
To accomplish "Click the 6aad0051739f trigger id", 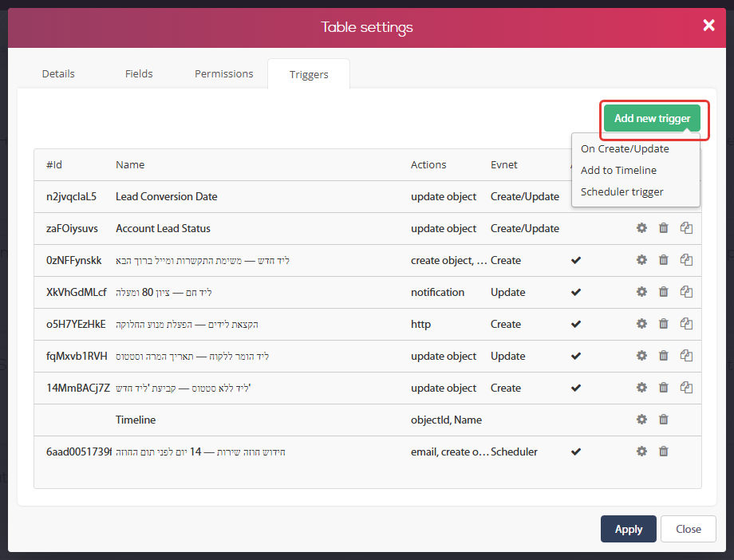I will [79, 452].
